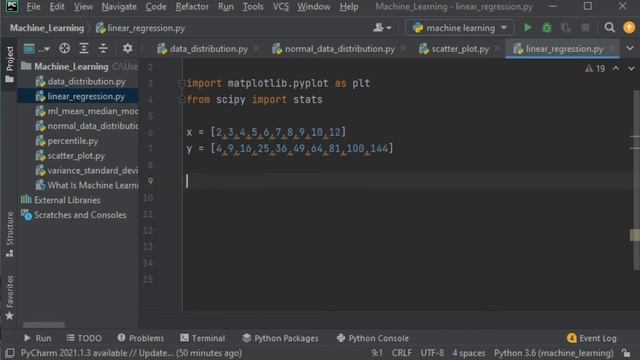Close the data_distribution.py tab
Viewport: 640px width, 360px height.
click(x=256, y=49)
